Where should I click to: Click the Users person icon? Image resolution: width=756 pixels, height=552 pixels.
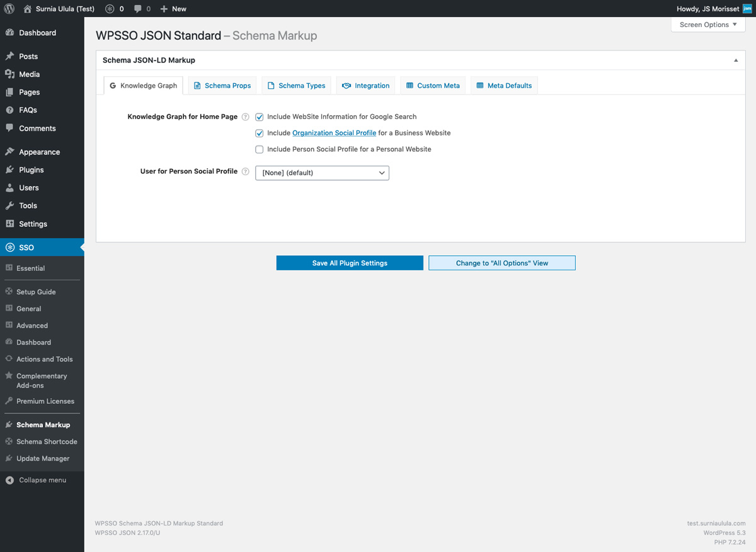pos(9,188)
